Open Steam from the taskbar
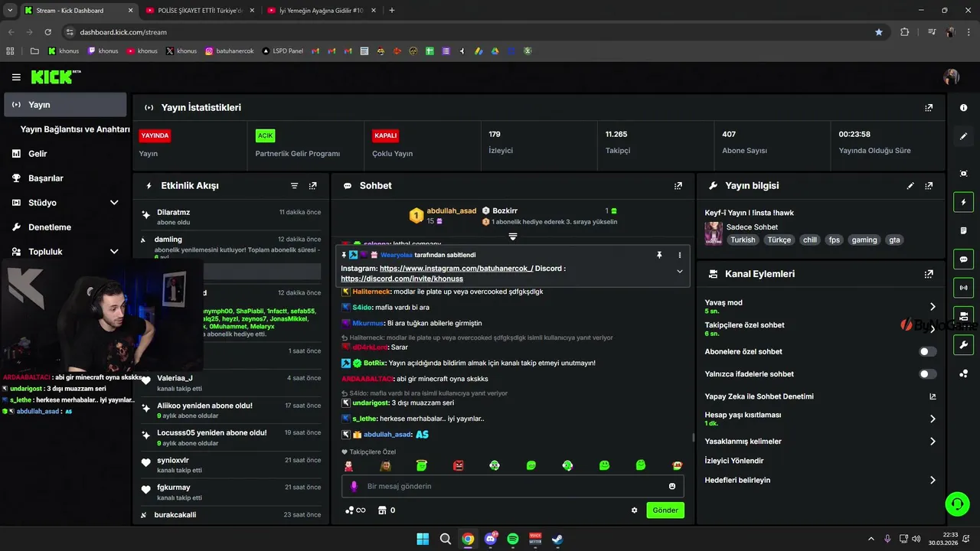Viewport: 980px width, 551px height. point(558,539)
